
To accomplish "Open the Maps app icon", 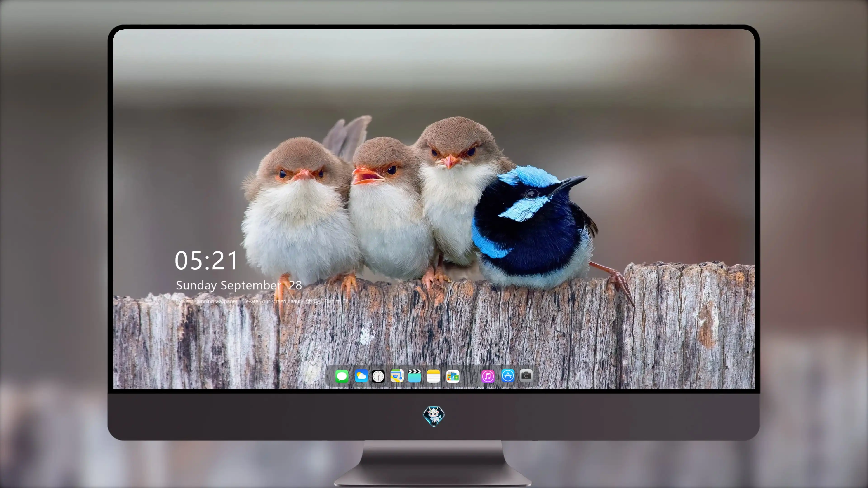I will click(x=397, y=376).
